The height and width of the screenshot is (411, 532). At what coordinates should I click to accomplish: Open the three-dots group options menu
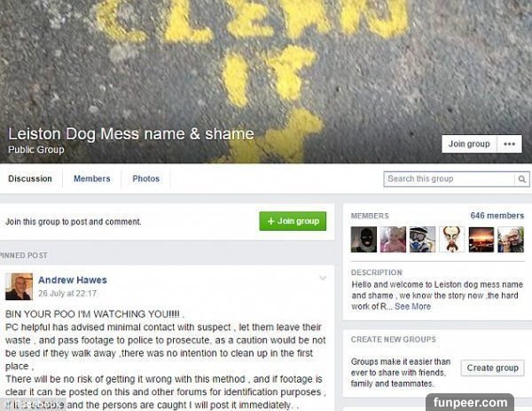click(509, 144)
